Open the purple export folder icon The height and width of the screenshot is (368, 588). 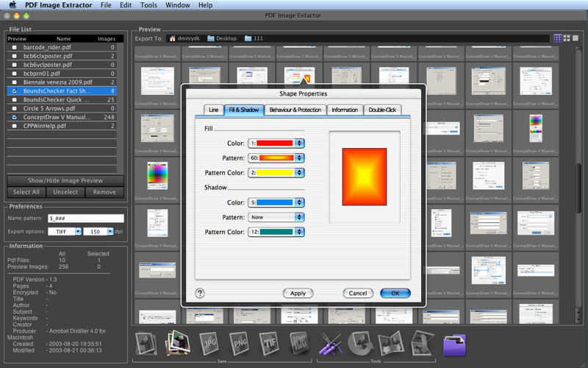454,344
